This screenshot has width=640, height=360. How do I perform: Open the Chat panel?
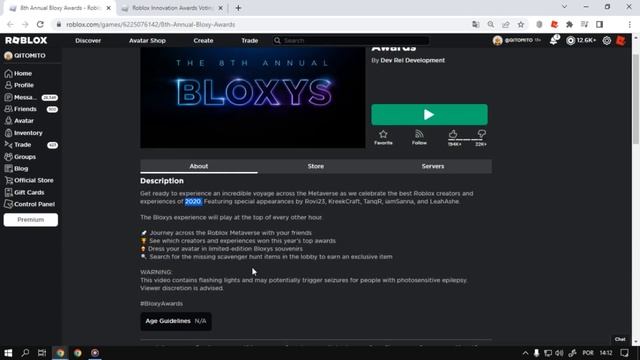620,339
